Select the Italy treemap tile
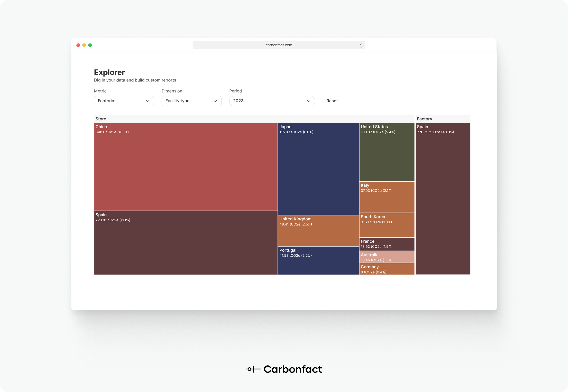The image size is (568, 392). tap(387, 197)
